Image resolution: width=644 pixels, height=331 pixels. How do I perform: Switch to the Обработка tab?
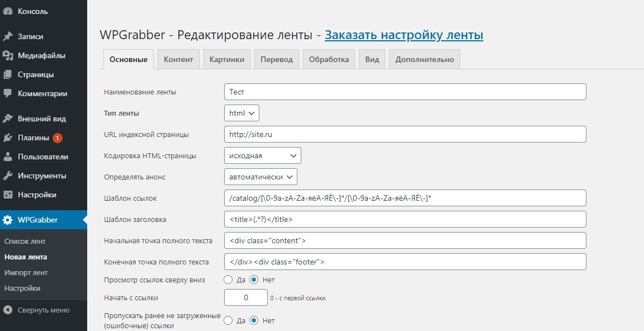pos(329,59)
